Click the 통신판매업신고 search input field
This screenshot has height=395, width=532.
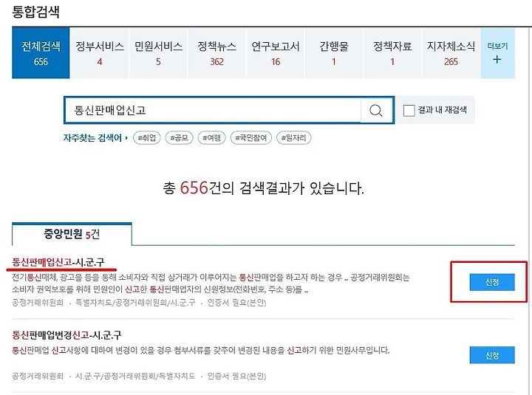(213, 110)
